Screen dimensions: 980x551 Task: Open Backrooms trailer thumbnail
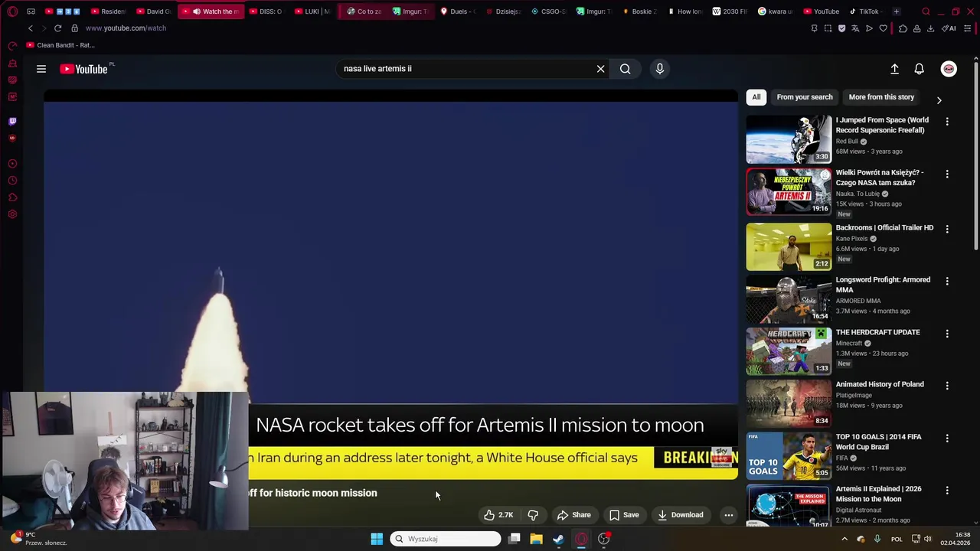click(x=789, y=246)
